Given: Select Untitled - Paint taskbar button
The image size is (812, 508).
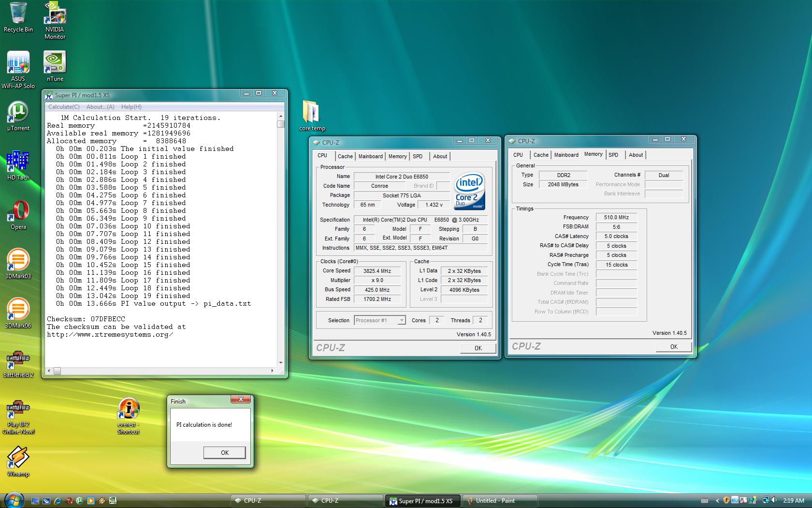Looking at the screenshot, I should pos(500,501).
